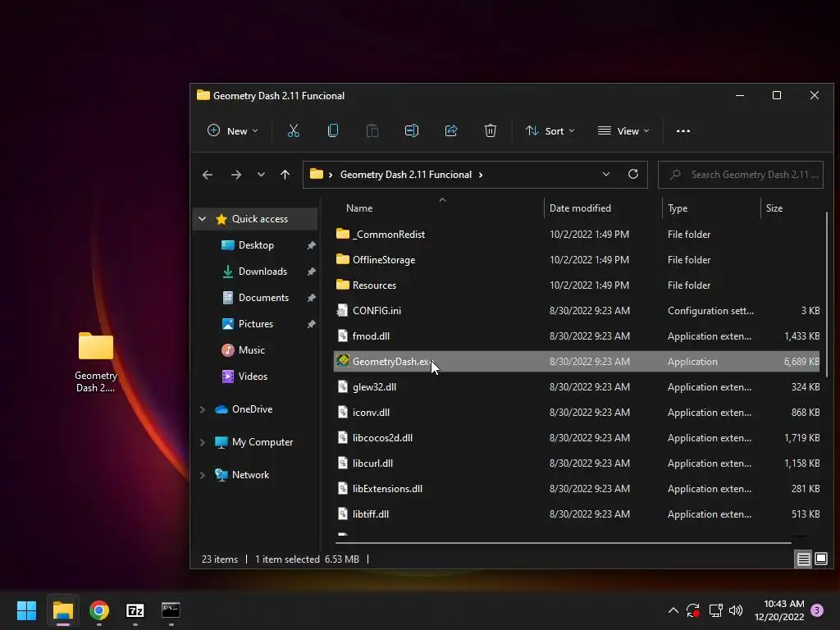Click the Delete trash can icon

[491, 130]
